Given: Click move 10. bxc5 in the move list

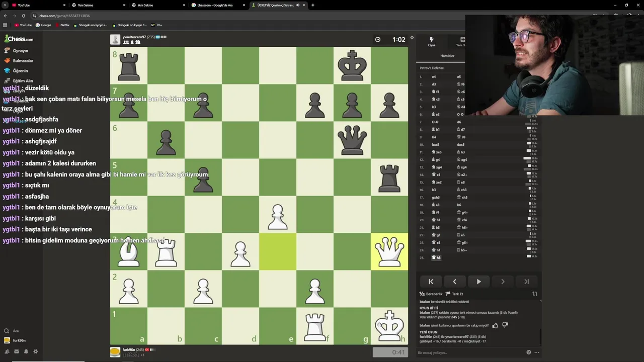Looking at the screenshot, I should pyautogui.click(x=436, y=145).
